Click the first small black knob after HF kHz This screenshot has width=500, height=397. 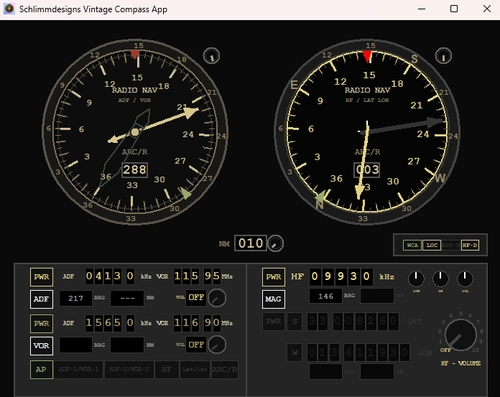tap(416, 279)
